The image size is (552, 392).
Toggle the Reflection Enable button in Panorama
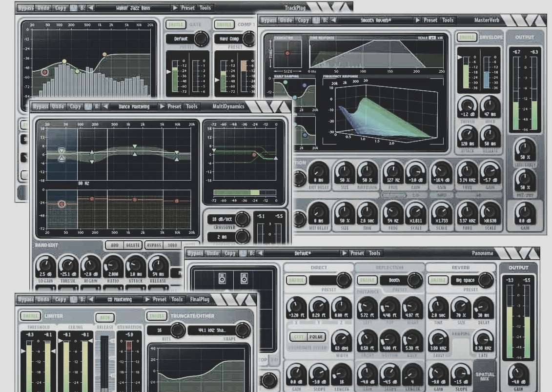pos(367,280)
